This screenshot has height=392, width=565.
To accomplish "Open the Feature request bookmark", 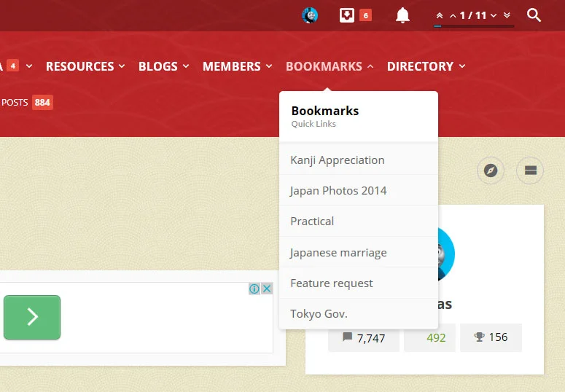I will pyautogui.click(x=359, y=283).
